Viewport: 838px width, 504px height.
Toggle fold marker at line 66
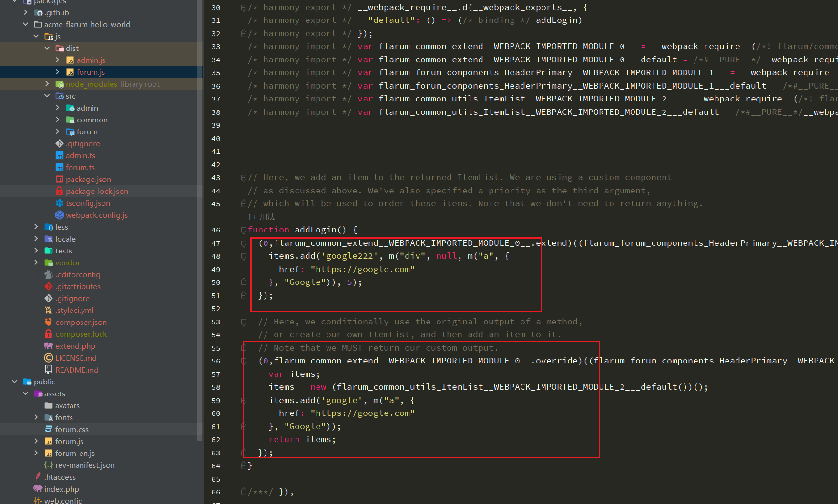[244, 492]
